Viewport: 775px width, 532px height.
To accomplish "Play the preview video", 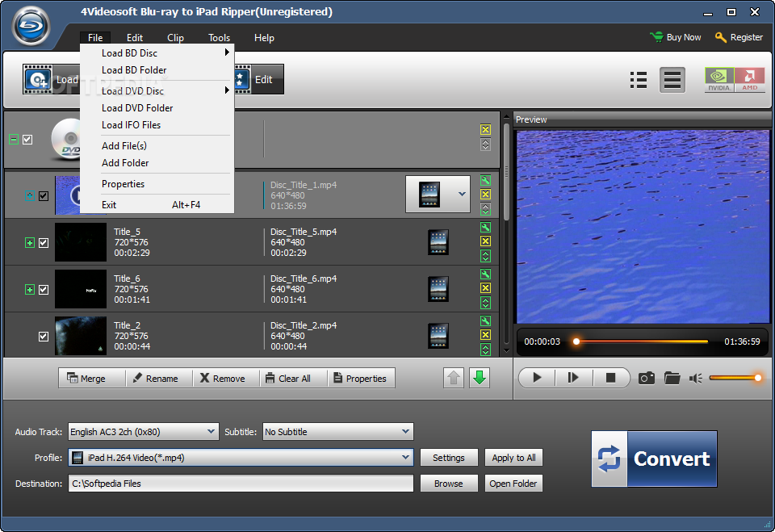I will [x=537, y=379].
